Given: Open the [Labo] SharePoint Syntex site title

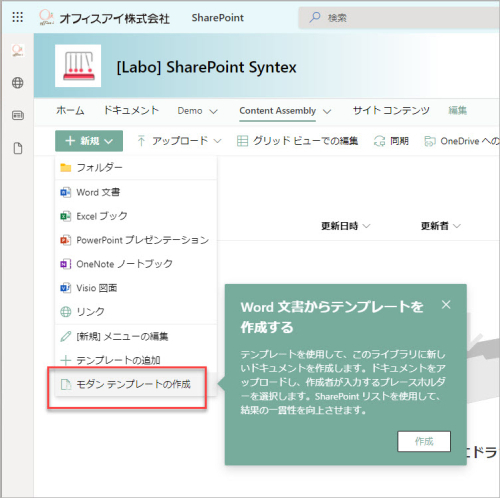Looking at the screenshot, I should pos(206,67).
